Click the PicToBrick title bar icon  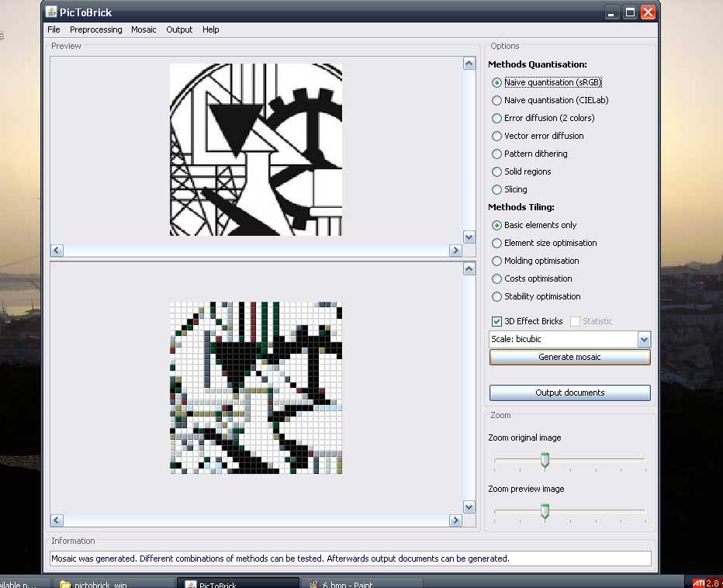(51, 12)
